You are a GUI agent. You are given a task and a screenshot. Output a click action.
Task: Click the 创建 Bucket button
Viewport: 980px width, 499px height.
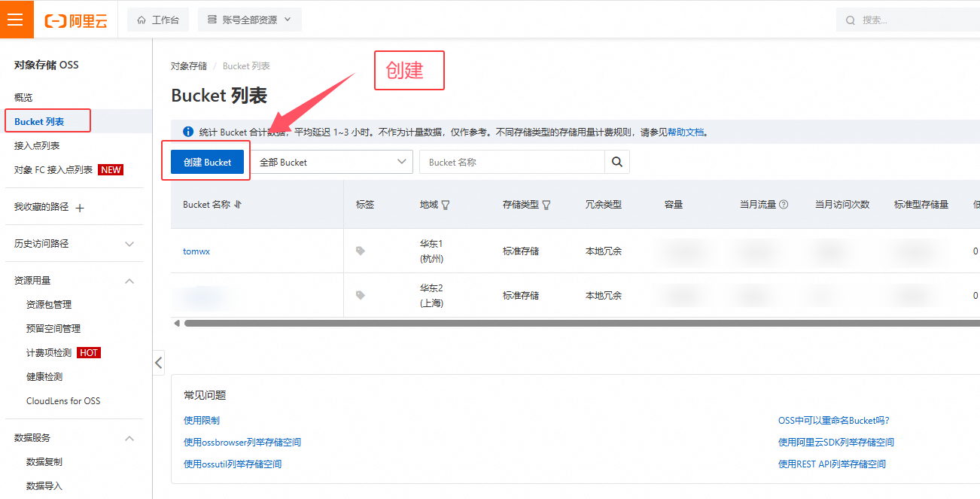point(208,162)
